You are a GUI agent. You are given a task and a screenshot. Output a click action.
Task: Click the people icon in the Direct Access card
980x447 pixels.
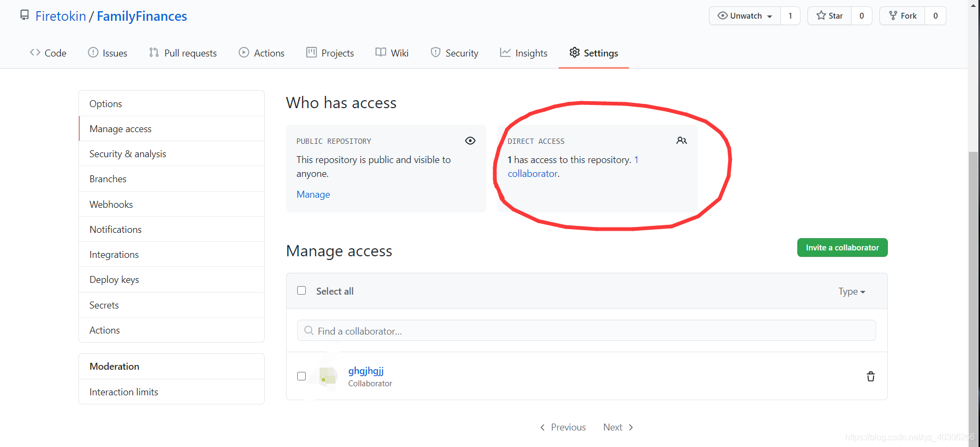682,141
